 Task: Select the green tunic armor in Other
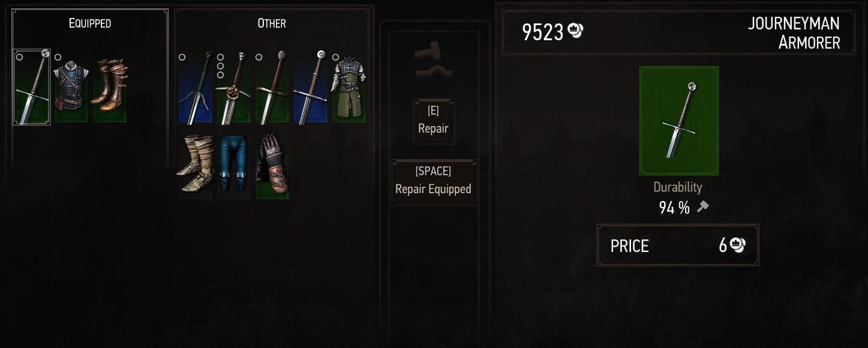pyautogui.click(x=349, y=88)
